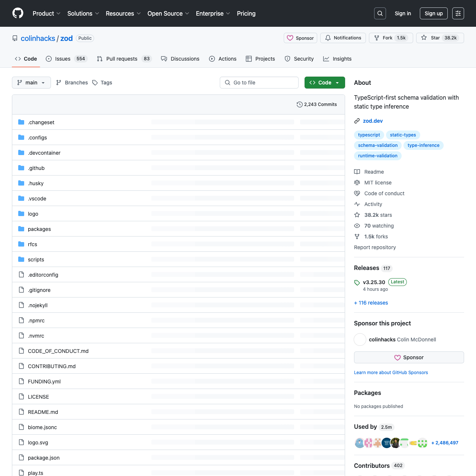Open the Projects tab
The width and height of the screenshot is (476, 476).
[260, 59]
